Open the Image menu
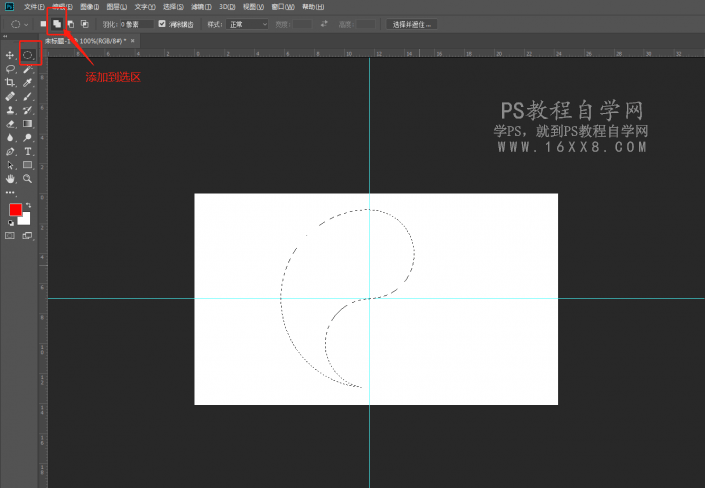 pos(89,7)
